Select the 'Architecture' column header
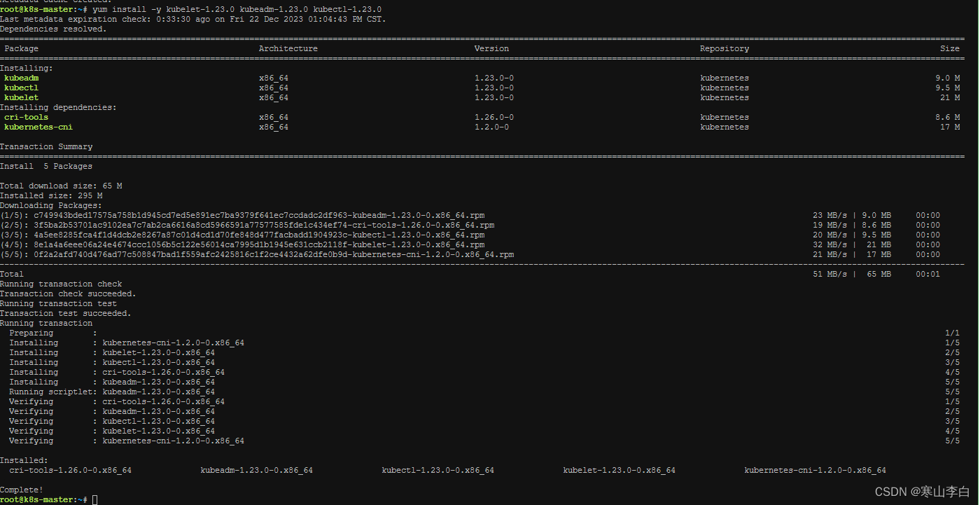The width and height of the screenshot is (980, 505). (x=288, y=49)
